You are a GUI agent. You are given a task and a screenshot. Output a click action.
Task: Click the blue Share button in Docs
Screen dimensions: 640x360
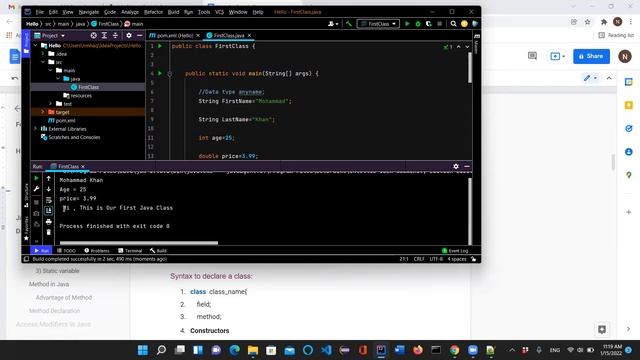pos(591,56)
